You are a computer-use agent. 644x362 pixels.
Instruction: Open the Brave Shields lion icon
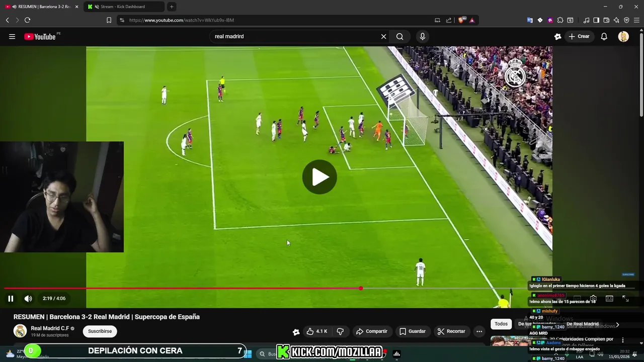pos(461,20)
